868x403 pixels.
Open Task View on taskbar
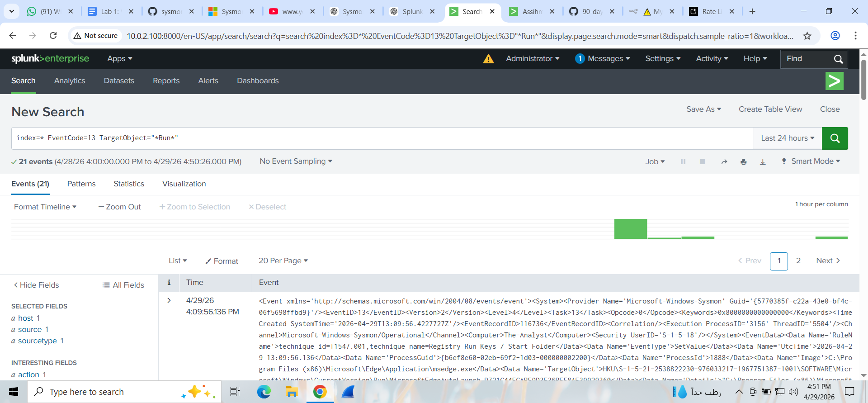tap(235, 392)
